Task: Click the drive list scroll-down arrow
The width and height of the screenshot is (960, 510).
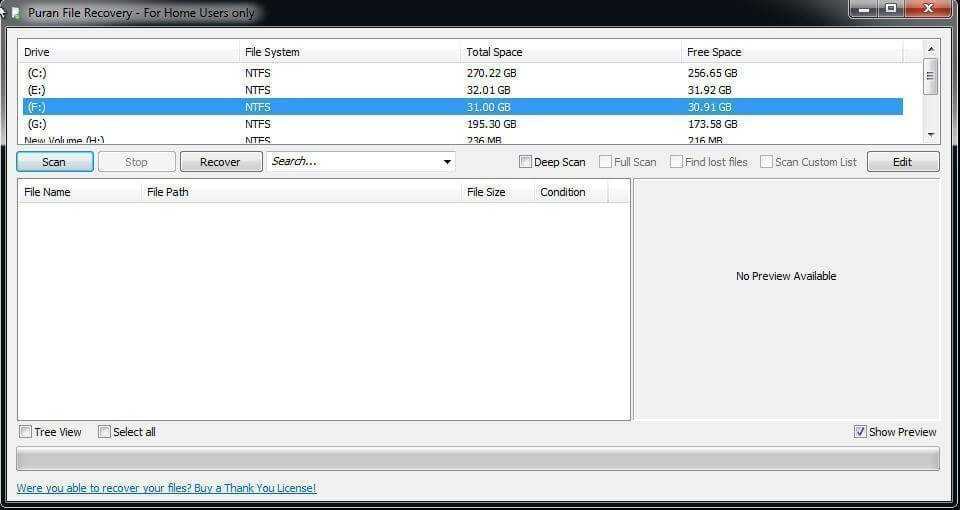Action: pyautogui.click(x=931, y=135)
